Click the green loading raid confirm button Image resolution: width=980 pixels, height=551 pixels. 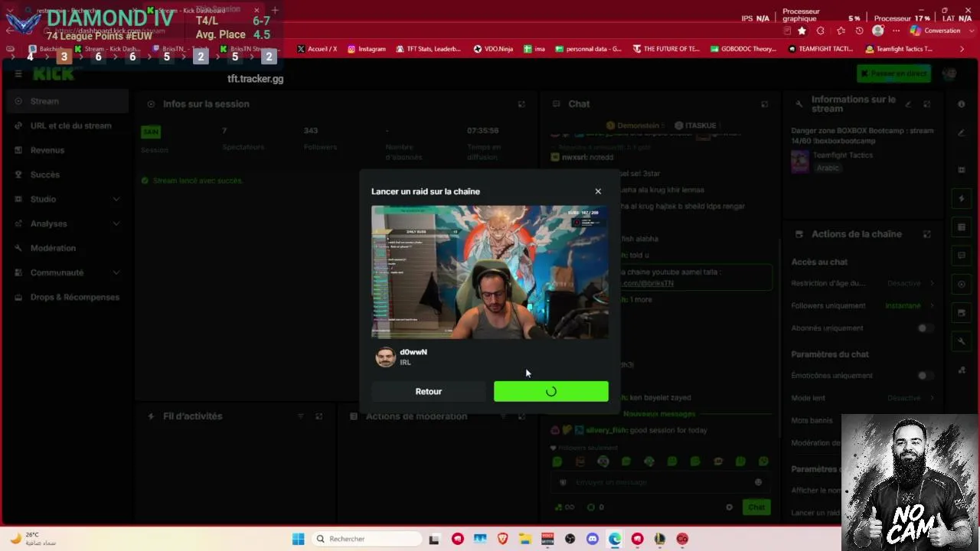551,391
